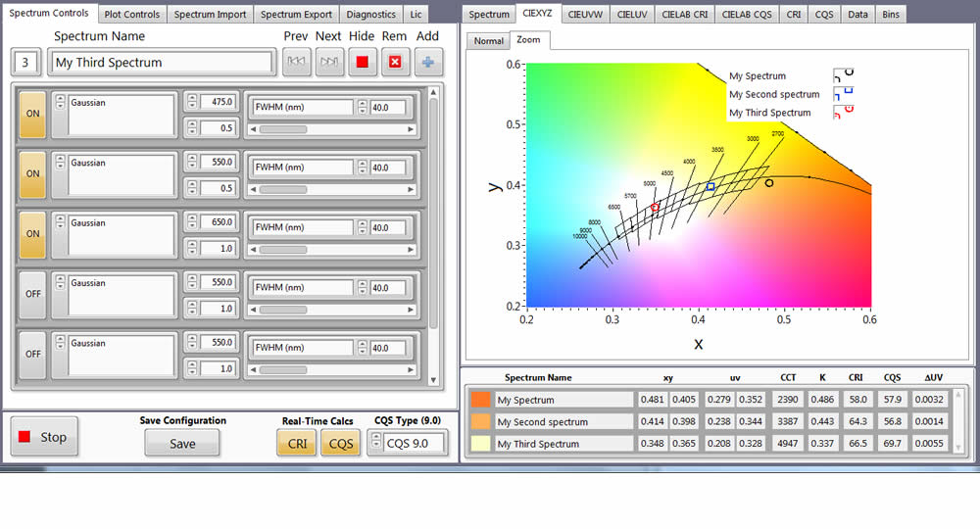Toggle off the 475.0 Gaussian ON switch
980x529 pixels.
coord(32,115)
